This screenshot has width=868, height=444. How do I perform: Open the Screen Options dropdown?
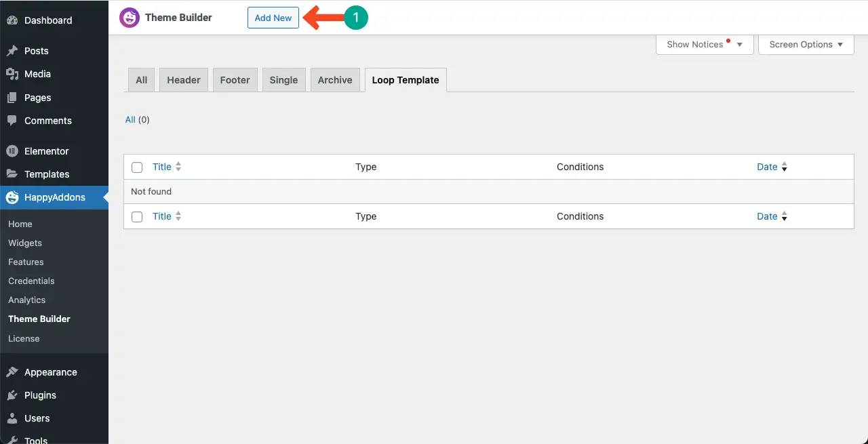pyautogui.click(x=806, y=45)
